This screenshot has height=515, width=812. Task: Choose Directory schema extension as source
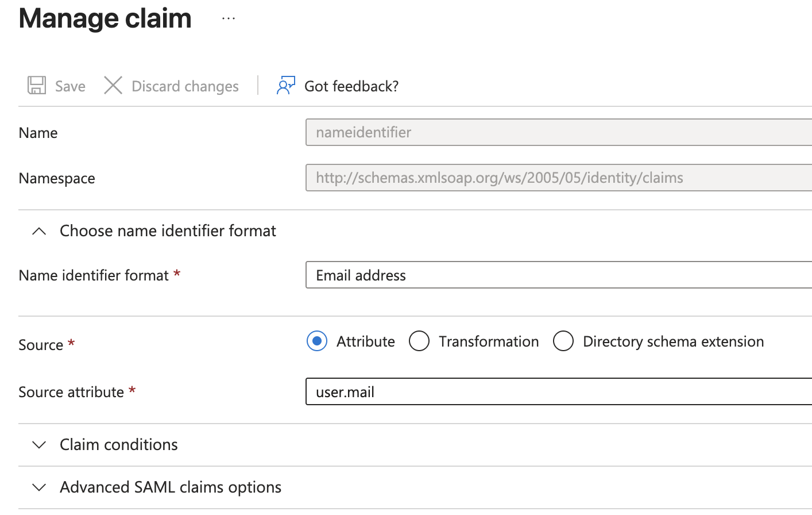[563, 341]
